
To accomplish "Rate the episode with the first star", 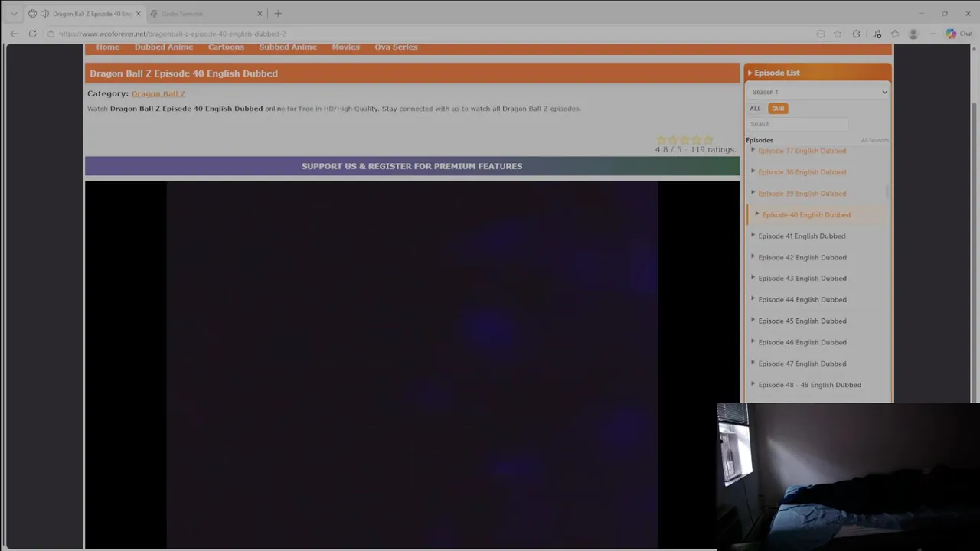I will pyautogui.click(x=661, y=140).
